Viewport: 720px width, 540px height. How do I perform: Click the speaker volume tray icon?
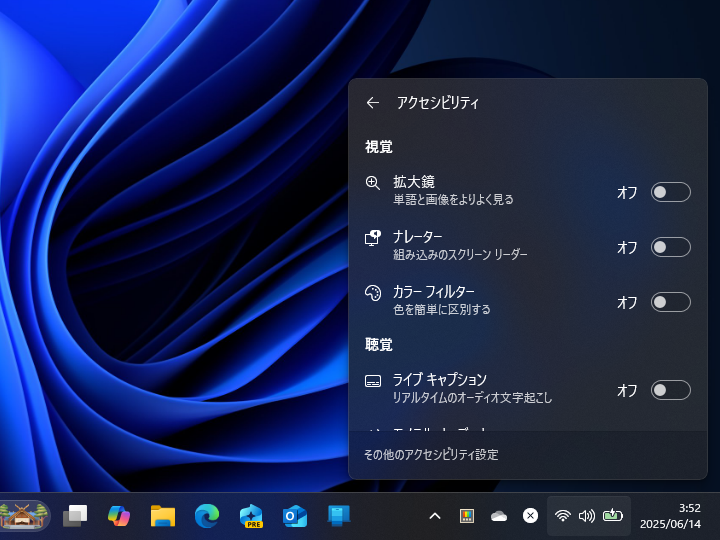(587, 516)
